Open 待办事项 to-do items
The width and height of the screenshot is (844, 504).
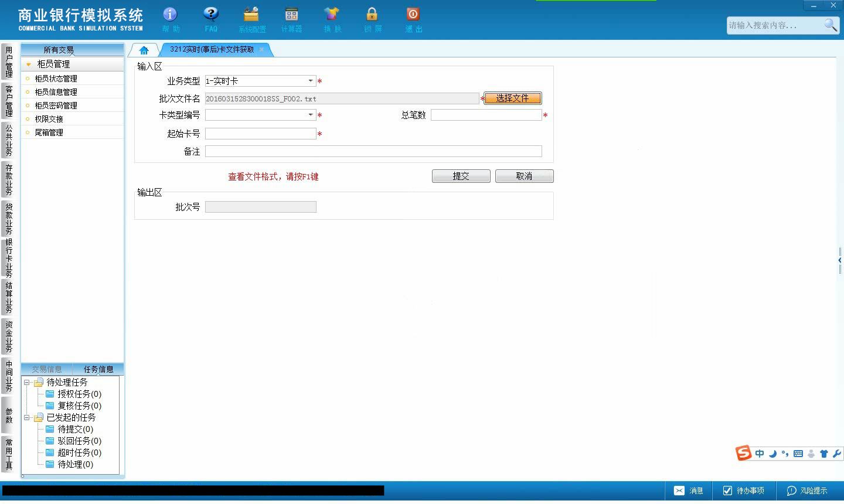pyautogui.click(x=744, y=491)
